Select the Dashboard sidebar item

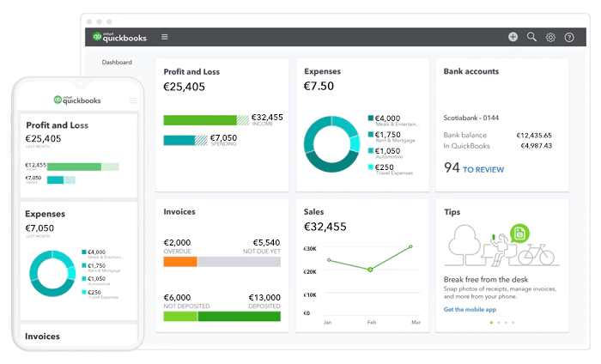pyautogui.click(x=117, y=62)
